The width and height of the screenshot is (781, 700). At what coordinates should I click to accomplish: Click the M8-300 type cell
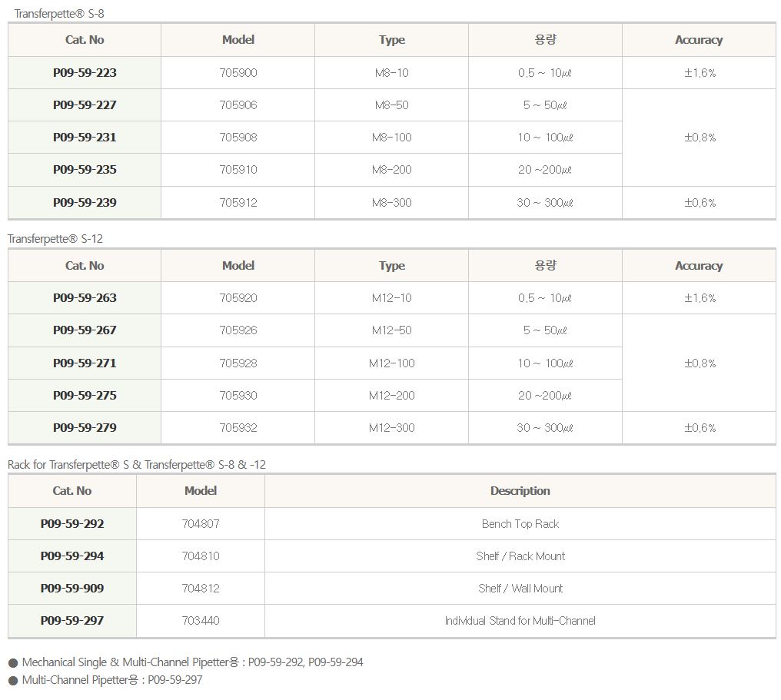(x=391, y=203)
